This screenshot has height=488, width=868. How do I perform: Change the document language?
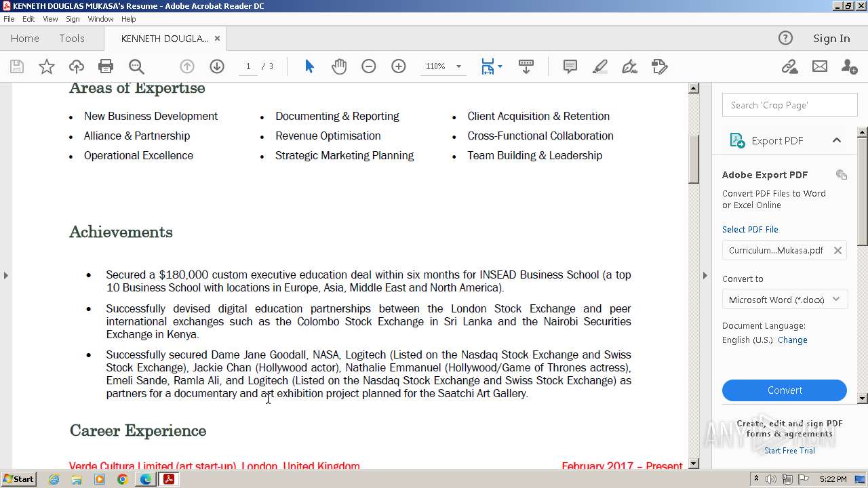coord(792,340)
